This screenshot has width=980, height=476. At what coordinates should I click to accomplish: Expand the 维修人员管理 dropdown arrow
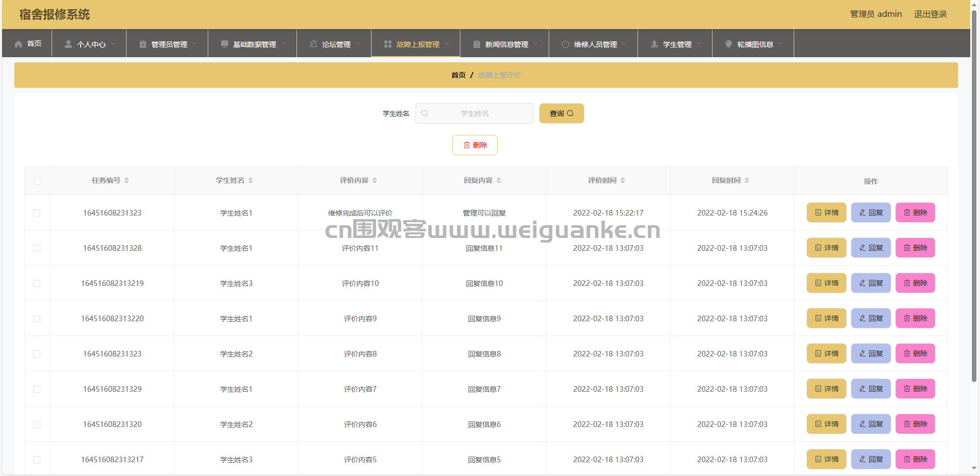pyautogui.click(x=624, y=43)
